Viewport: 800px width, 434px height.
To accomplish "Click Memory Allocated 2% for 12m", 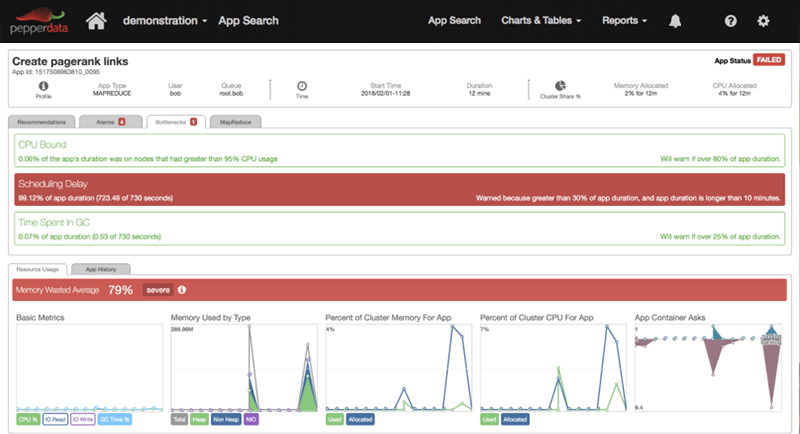I will 641,93.
